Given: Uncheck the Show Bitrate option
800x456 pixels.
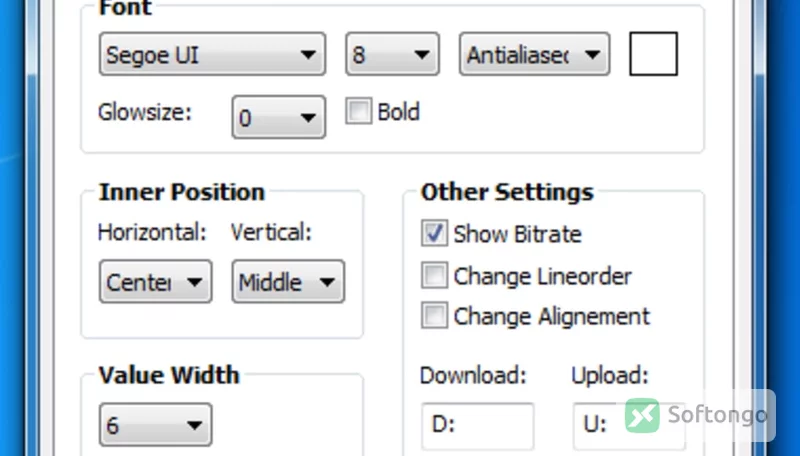Looking at the screenshot, I should (434, 233).
